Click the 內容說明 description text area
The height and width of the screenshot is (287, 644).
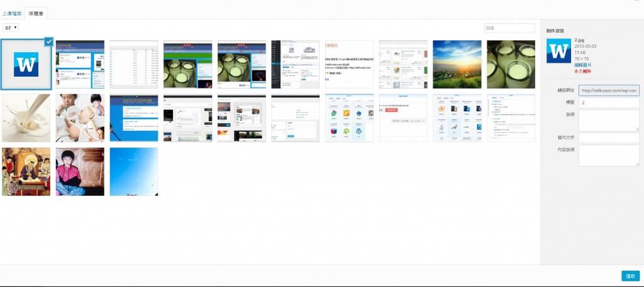click(608, 155)
